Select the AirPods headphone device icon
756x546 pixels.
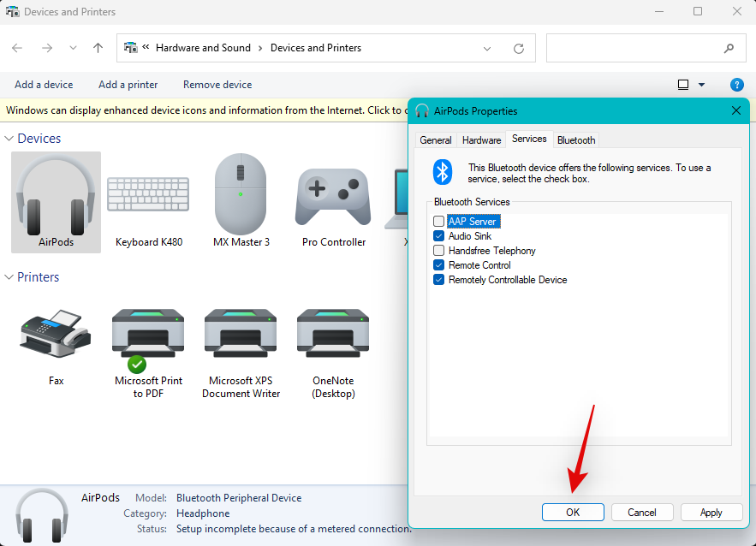click(x=56, y=195)
